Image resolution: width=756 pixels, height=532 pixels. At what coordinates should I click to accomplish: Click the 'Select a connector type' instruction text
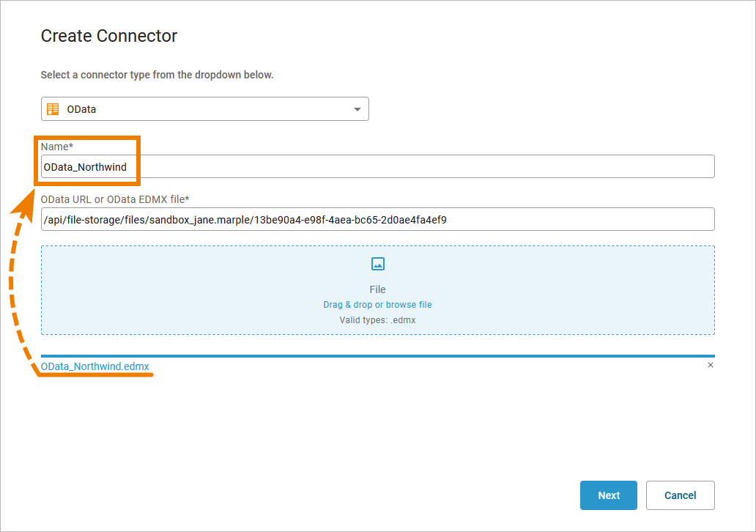click(157, 75)
